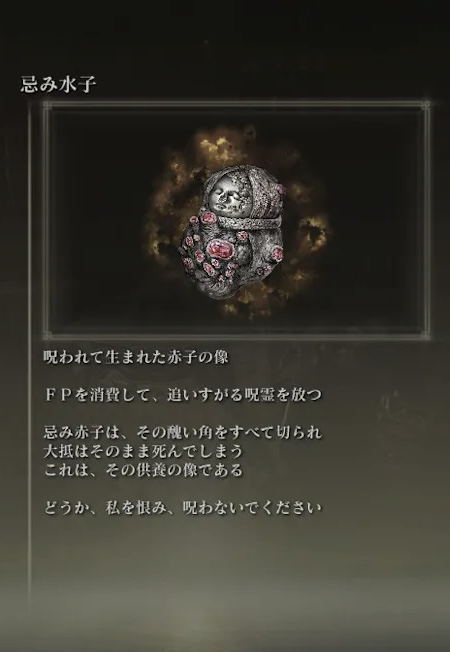The height and width of the screenshot is (652, 450).
Task: Click the line これは、その供養の像である
Action: click(143, 470)
